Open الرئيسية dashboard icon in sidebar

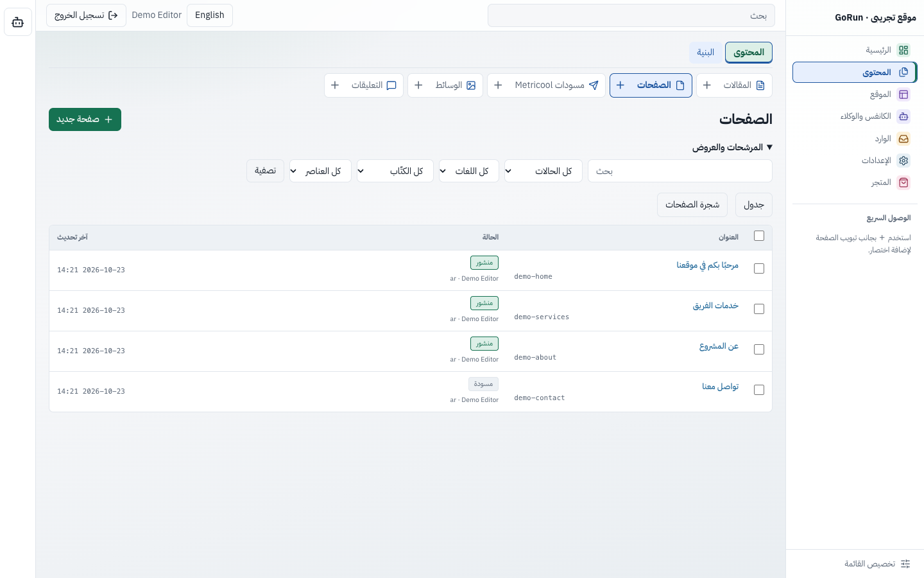903,50
